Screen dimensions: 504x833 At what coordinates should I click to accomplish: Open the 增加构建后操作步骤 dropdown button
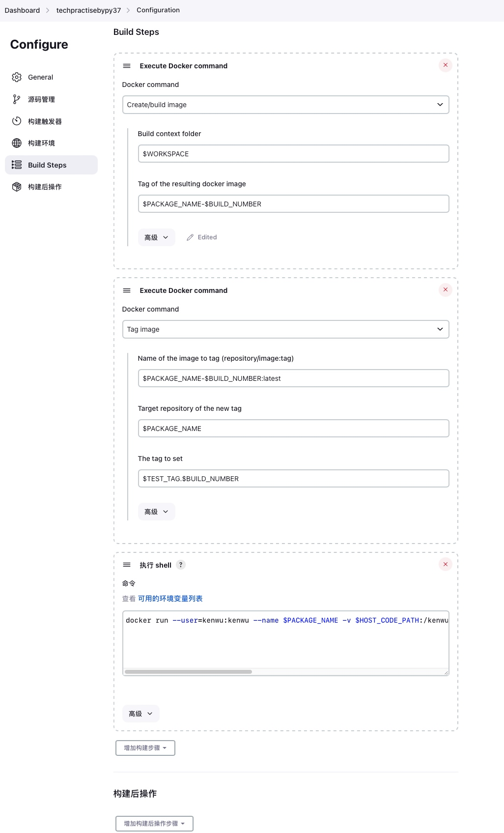point(154,824)
